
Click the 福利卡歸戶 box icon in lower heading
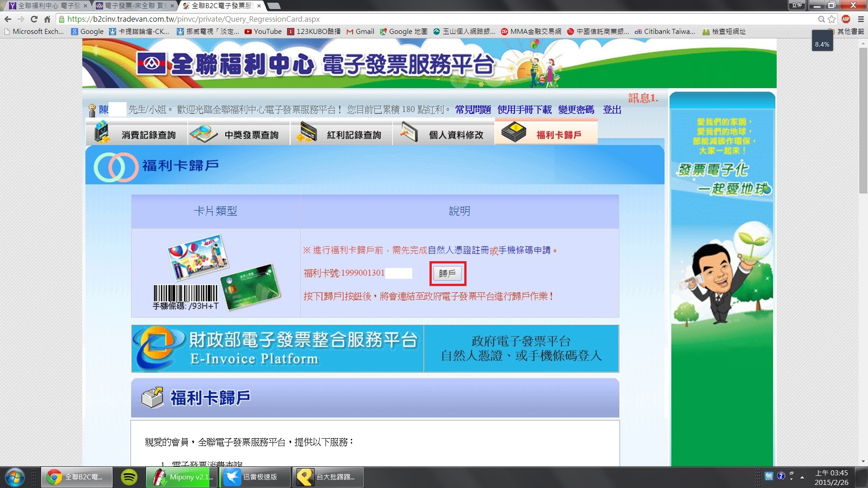coord(152,398)
